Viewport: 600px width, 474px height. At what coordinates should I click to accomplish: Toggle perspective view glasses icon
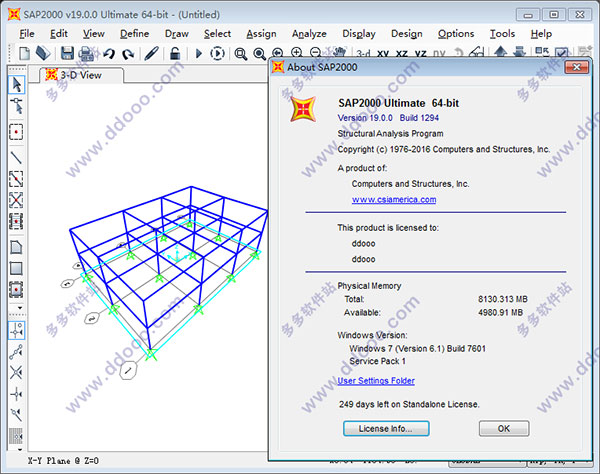(x=476, y=52)
